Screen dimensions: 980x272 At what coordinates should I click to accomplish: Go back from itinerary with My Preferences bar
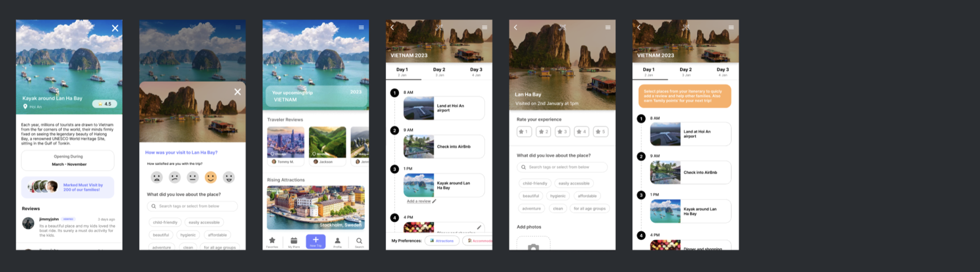pos(392,27)
